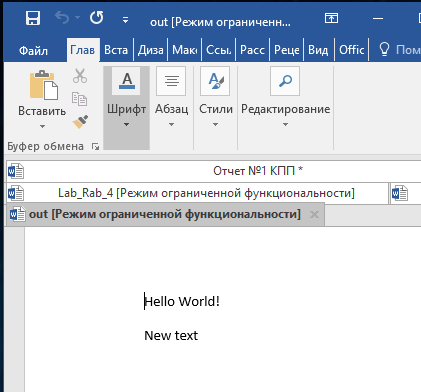Click the Ribbon Display Options icon
Screen dimensions: 421x392
pos(331,18)
